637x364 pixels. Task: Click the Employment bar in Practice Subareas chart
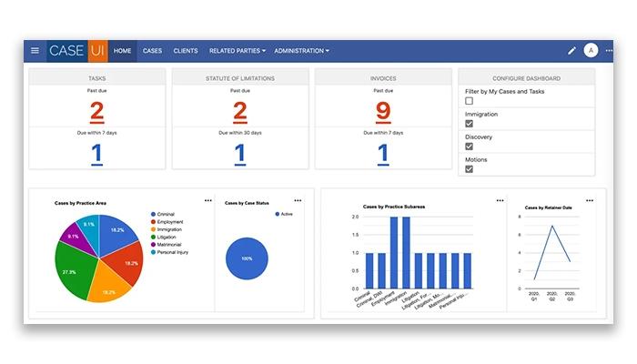click(x=394, y=253)
